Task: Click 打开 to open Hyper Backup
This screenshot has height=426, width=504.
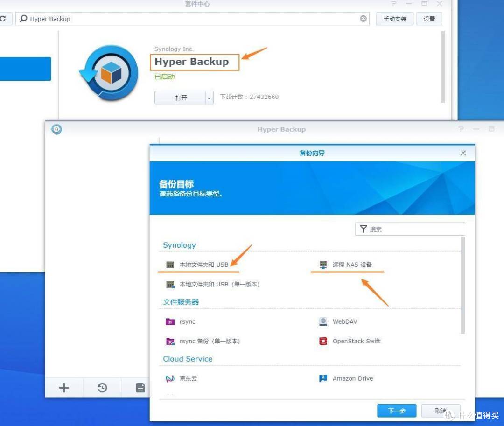Action: click(x=180, y=98)
